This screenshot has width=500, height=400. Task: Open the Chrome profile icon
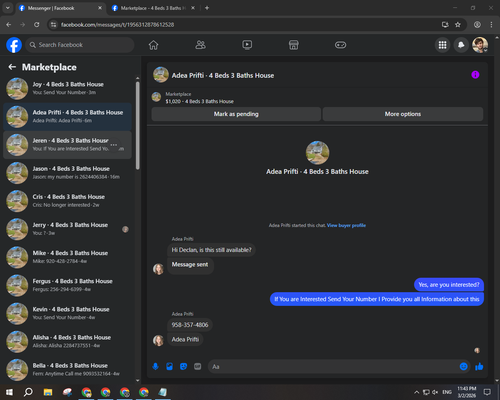477,25
